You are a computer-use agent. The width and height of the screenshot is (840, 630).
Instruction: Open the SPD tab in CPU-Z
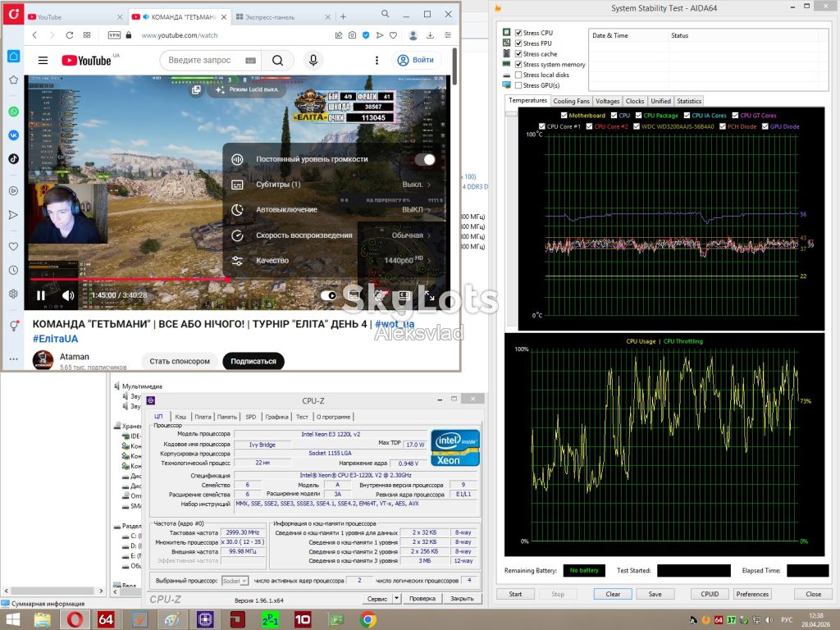point(251,417)
